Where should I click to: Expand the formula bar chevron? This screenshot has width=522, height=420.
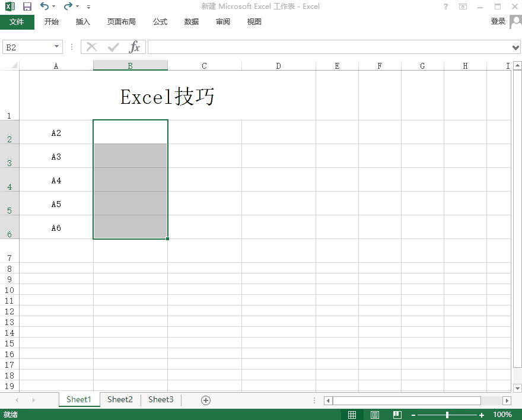tap(515, 47)
